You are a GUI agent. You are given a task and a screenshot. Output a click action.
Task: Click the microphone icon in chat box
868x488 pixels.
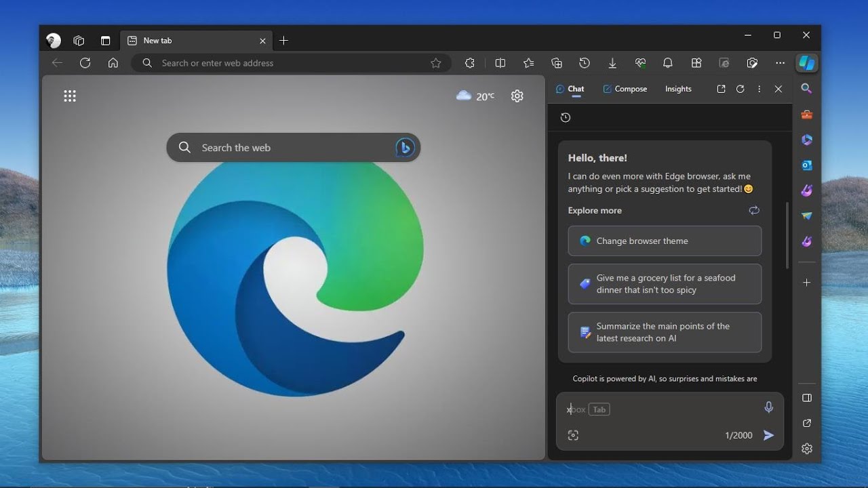[x=768, y=407]
